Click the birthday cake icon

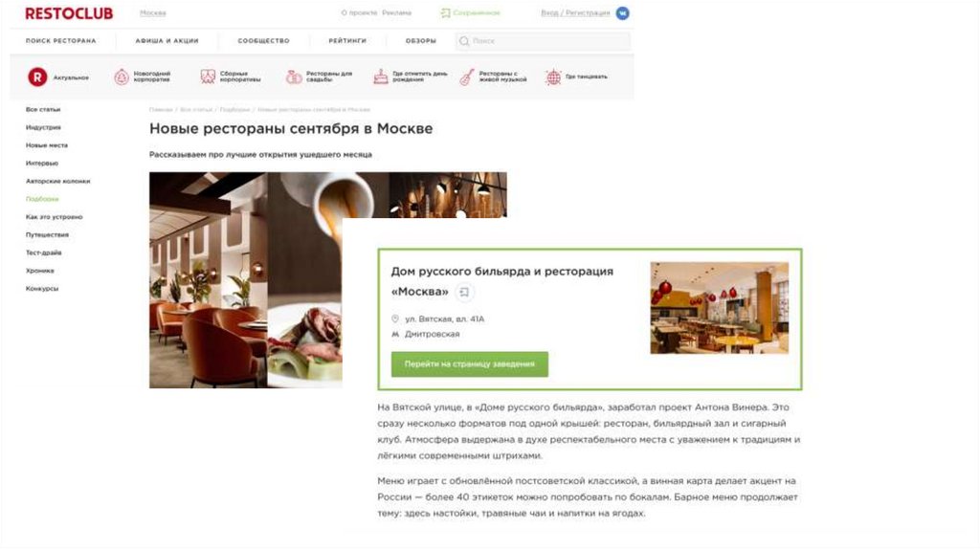coord(381,77)
